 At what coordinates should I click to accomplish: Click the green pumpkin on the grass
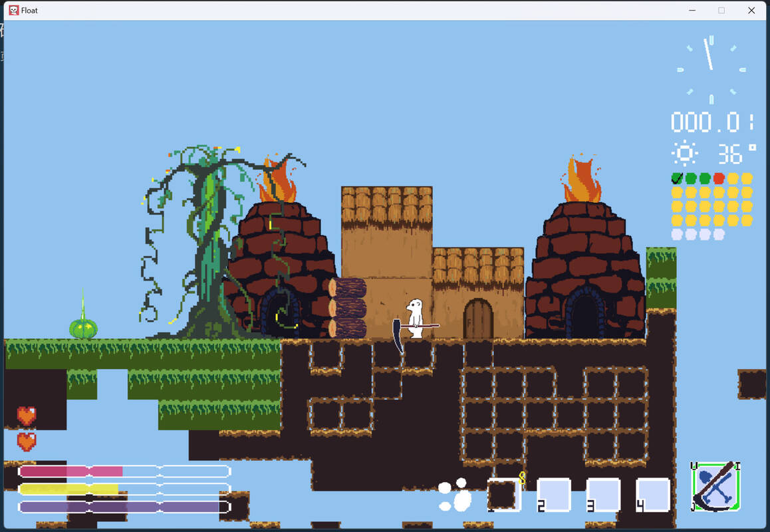83,328
